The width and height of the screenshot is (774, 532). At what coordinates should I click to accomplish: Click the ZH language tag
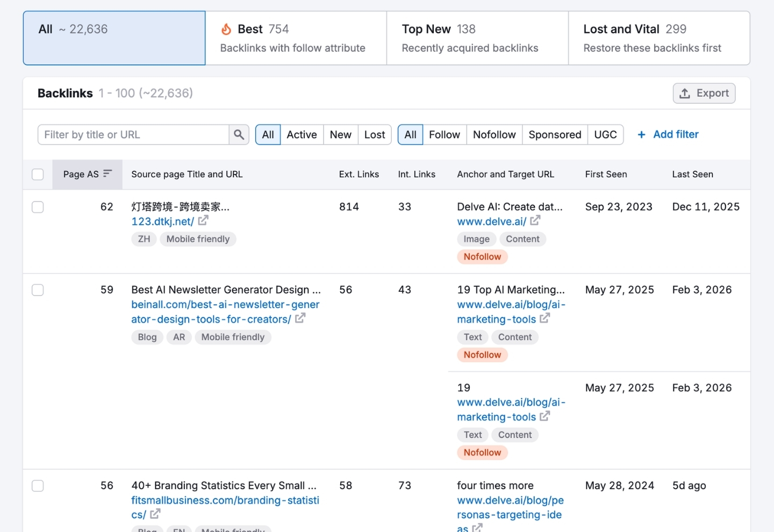(144, 239)
